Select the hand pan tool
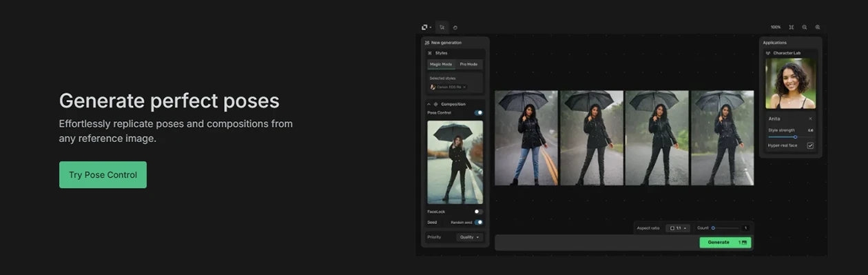The height and width of the screenshot is (275, 868). tap(455, 28)
